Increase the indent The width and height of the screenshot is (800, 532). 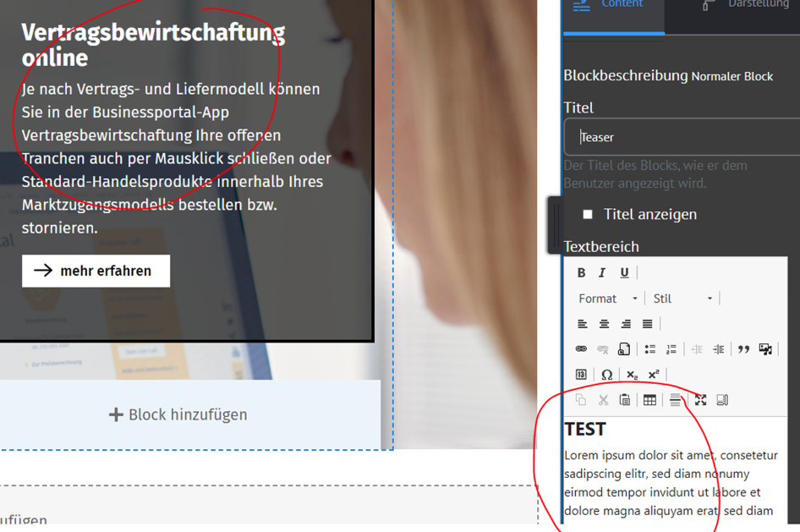pos(718,348)
